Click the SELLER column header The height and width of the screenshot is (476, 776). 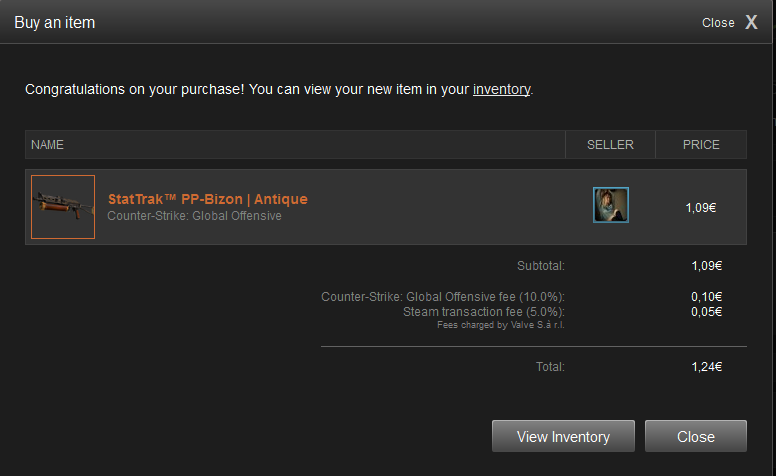(610, 145)
